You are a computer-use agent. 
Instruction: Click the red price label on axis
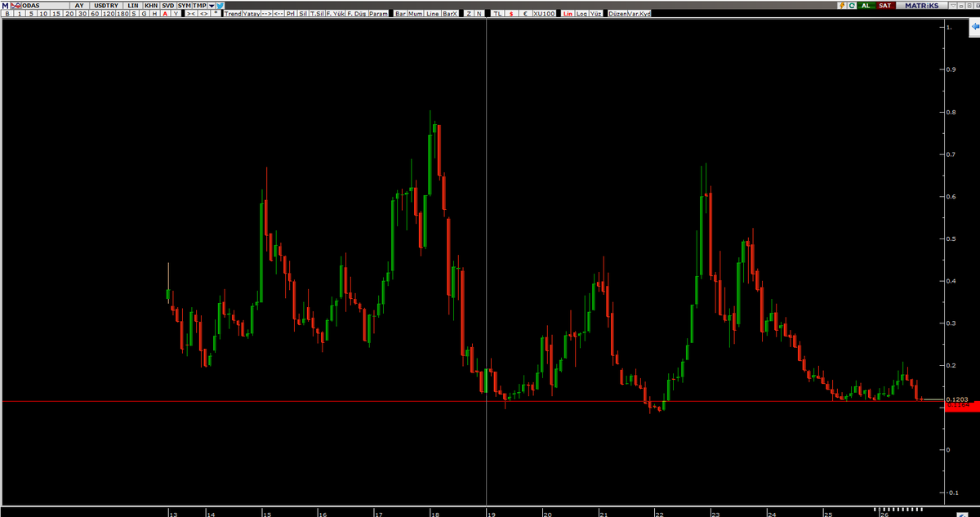tap(961, 406)
